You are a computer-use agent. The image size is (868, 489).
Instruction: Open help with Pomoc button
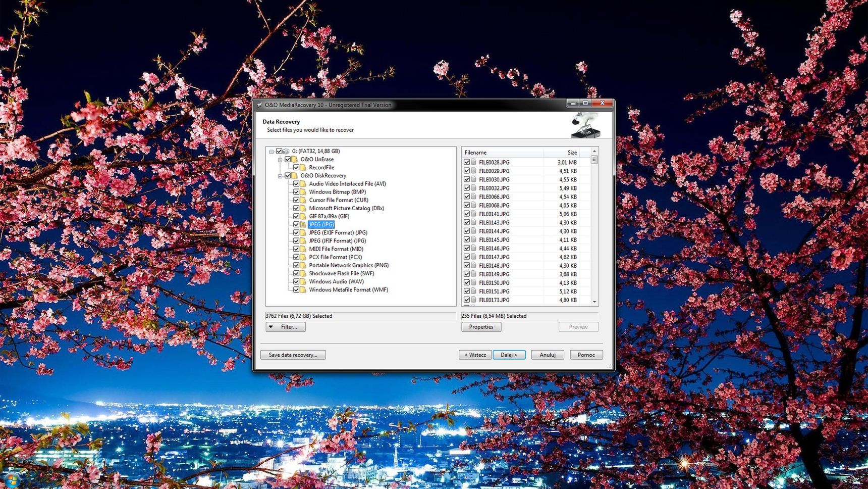pos(586,355)
